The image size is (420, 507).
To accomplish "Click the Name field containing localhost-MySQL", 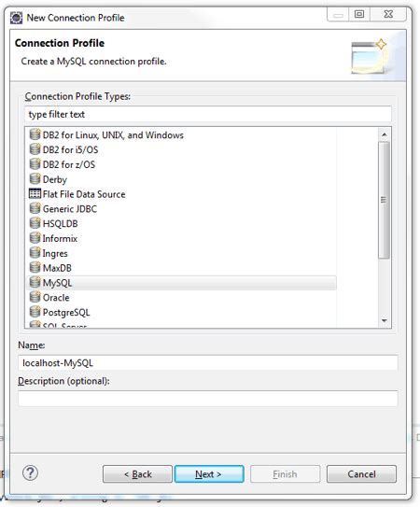I will point(208,363).
